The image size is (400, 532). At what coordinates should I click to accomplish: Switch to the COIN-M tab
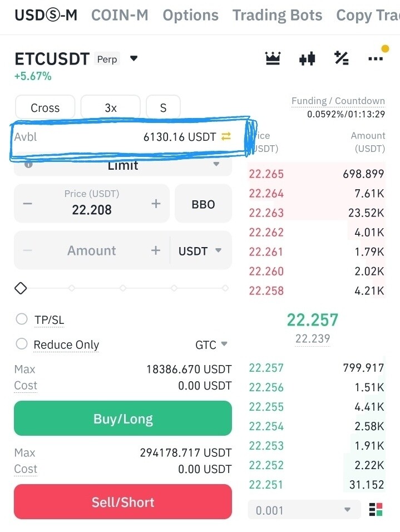tap(120, 15)
